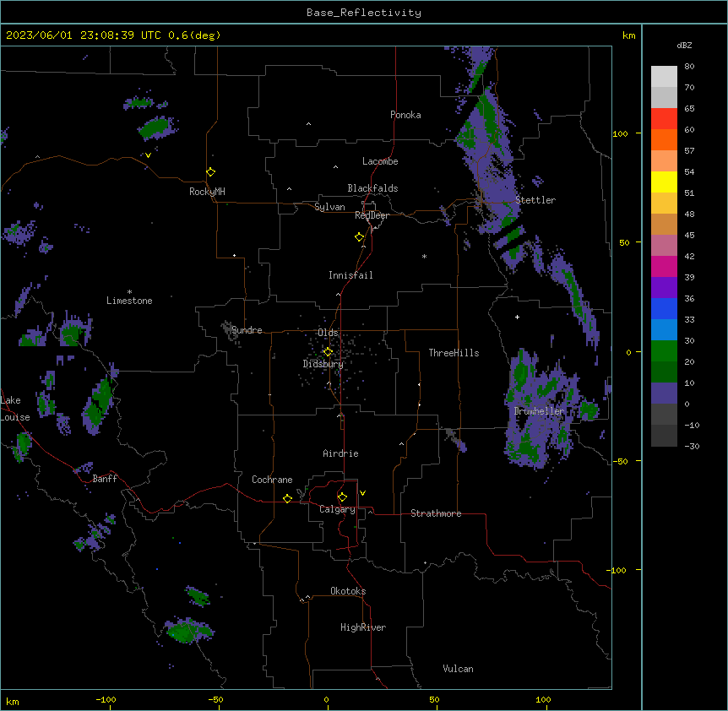Viewport: 728px width, 711px height.
Task: Click the Cochrane label
Action: tap(272, 480)
